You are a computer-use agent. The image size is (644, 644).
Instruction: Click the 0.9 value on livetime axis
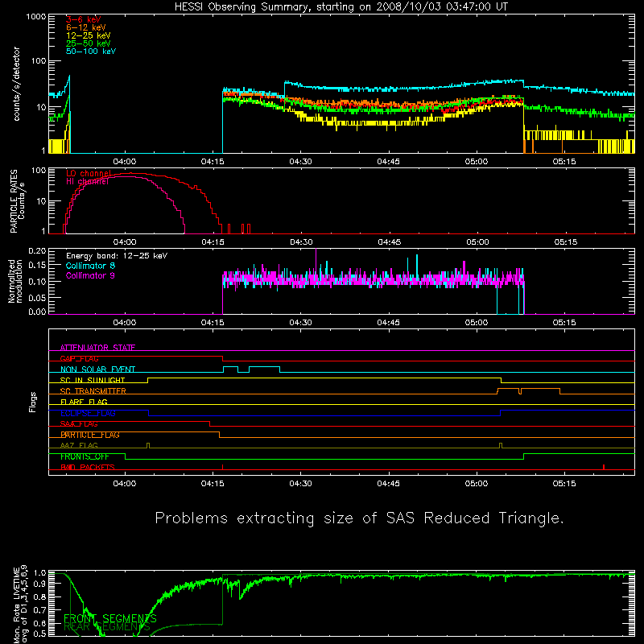pos(39,584)
